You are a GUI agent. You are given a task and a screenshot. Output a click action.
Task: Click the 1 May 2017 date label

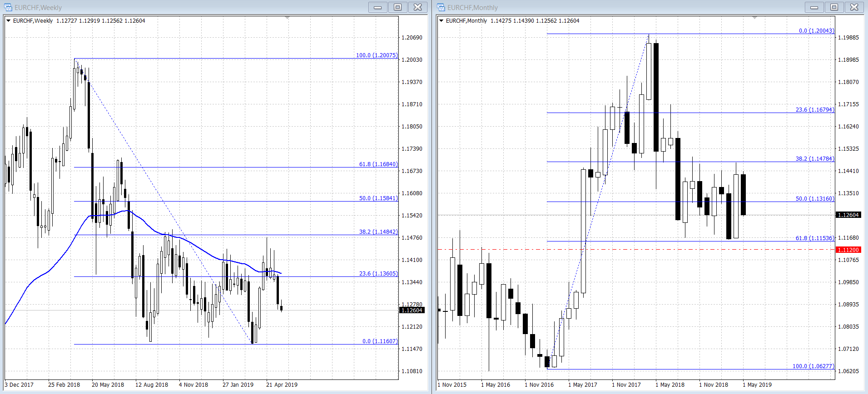pos(583,384)
